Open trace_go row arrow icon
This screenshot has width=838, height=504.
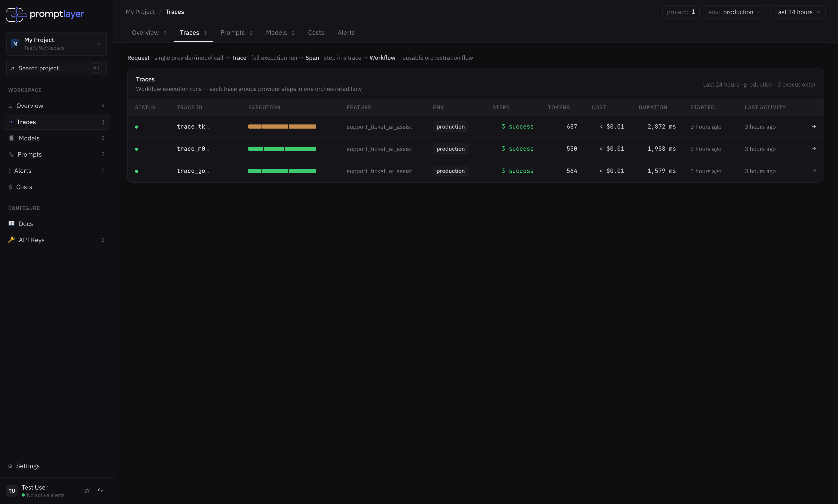click(x=814, y=171)
